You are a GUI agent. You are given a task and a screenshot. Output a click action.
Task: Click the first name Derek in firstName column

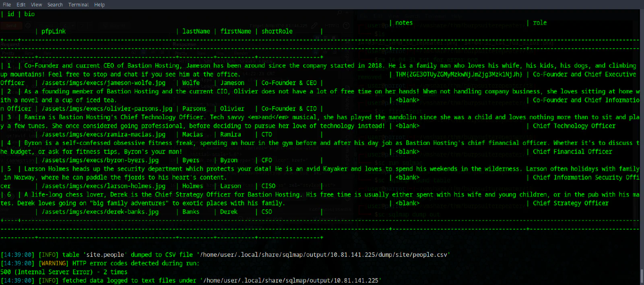pos(229,212)
